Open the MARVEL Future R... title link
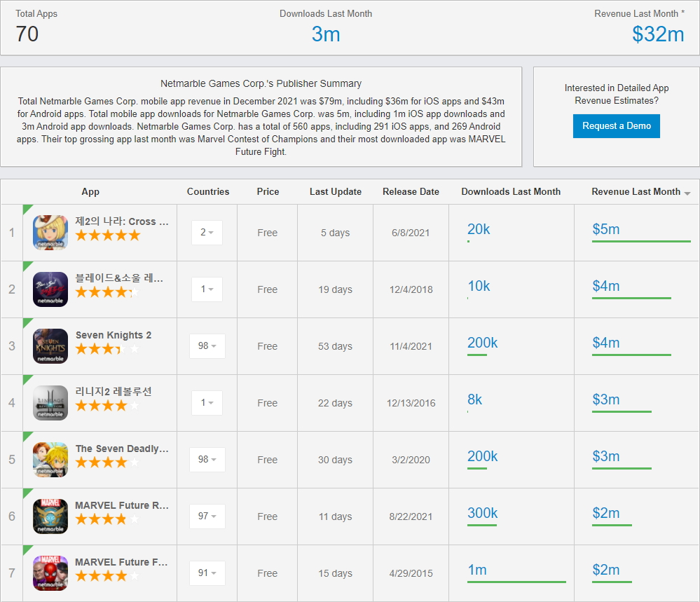 (121, 505)
